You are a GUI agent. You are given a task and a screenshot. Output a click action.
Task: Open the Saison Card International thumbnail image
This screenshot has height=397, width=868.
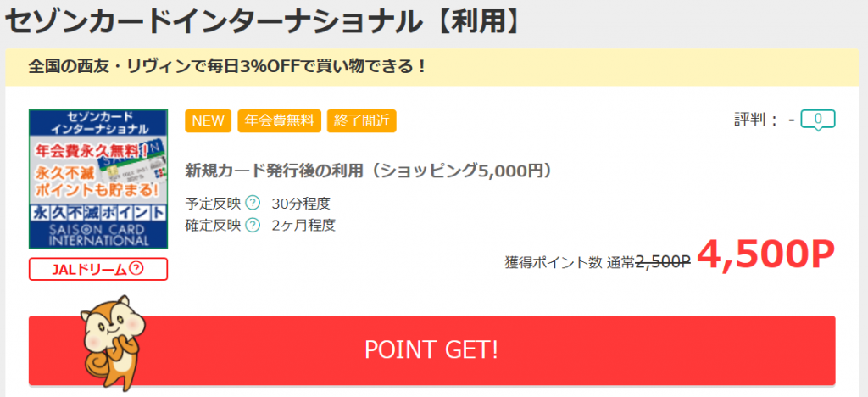98,179
